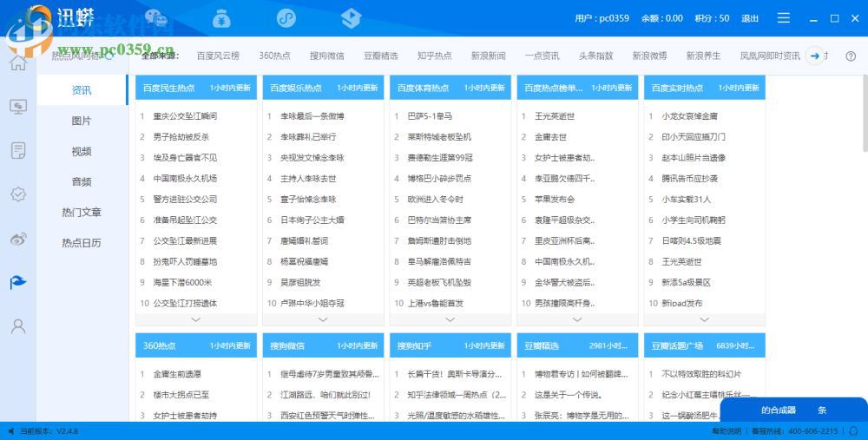Screen dimensions: 868x440
Task: Switch to the 音频 tab
Action: click(x=82, y=181)
